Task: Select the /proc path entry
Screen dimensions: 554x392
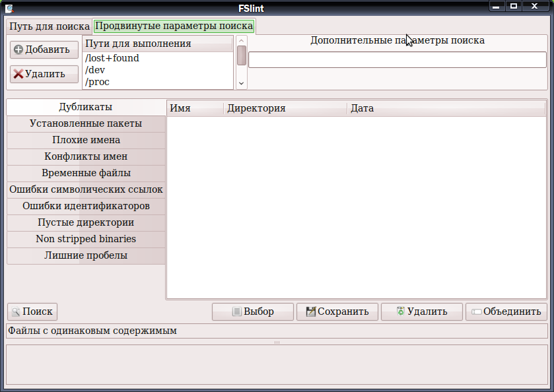Action: coord(158,82)
